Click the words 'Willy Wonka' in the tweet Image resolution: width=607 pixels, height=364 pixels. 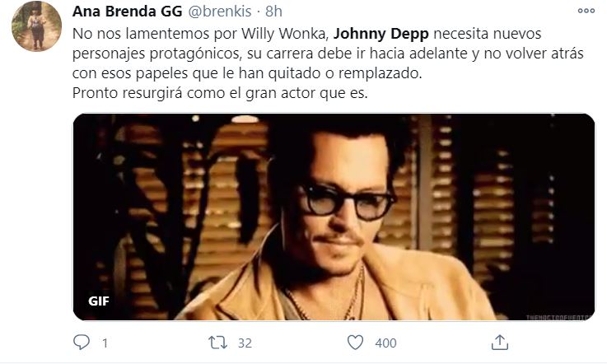tap(285, 34)
